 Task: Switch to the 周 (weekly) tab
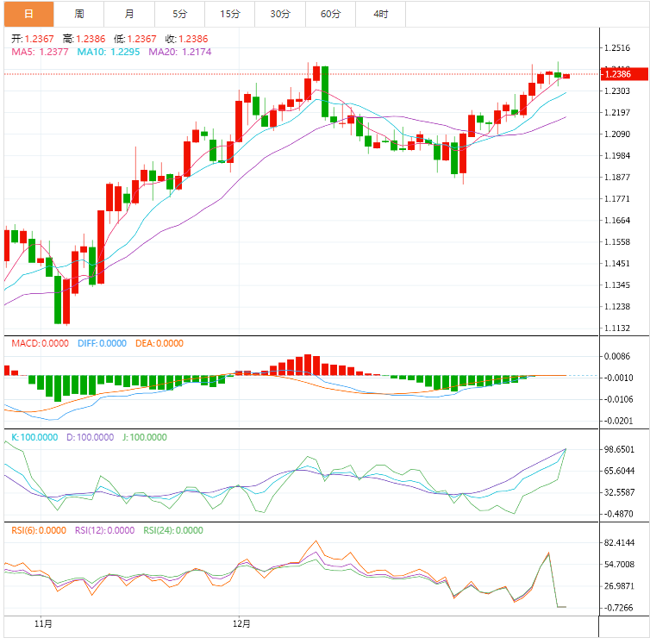click(79, 14)
